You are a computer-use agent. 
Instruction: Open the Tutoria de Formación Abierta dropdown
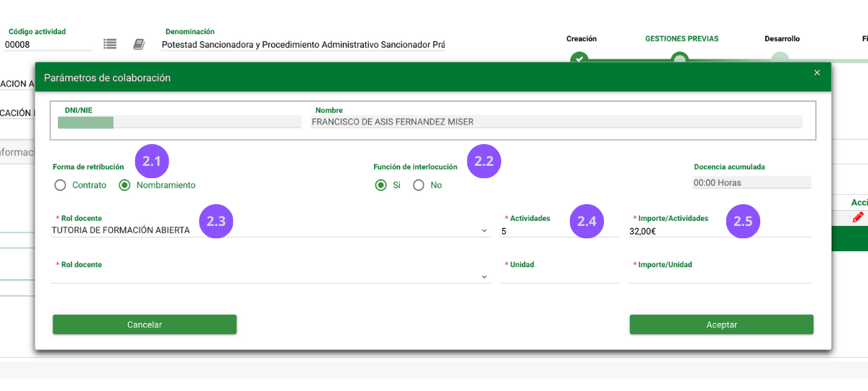(271, 230)
